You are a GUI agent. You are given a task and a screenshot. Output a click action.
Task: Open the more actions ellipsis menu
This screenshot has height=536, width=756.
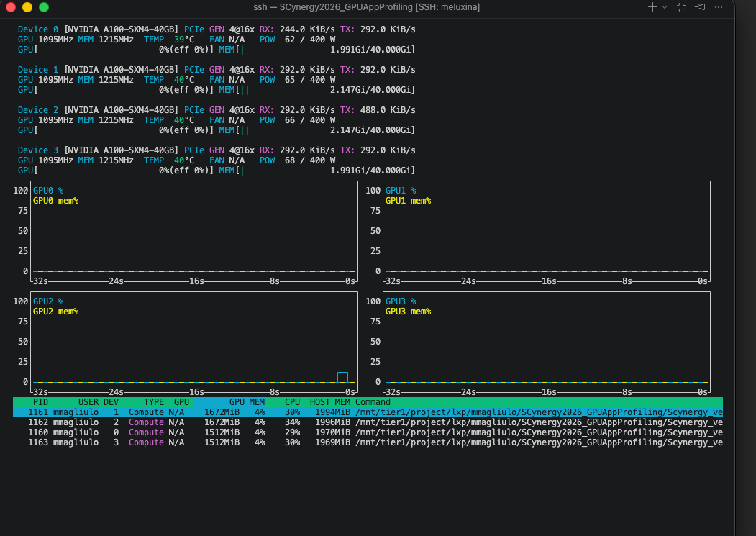tap(718, 6)
